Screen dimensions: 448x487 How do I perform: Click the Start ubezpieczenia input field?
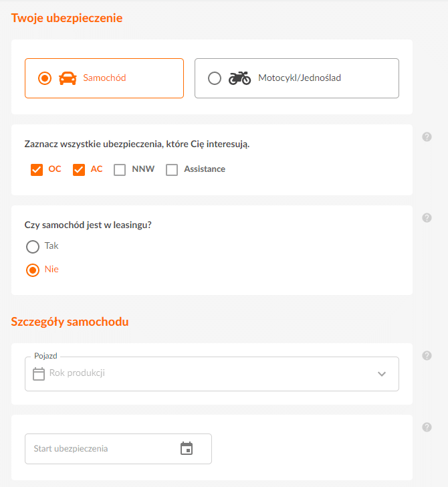coord(118,449)
